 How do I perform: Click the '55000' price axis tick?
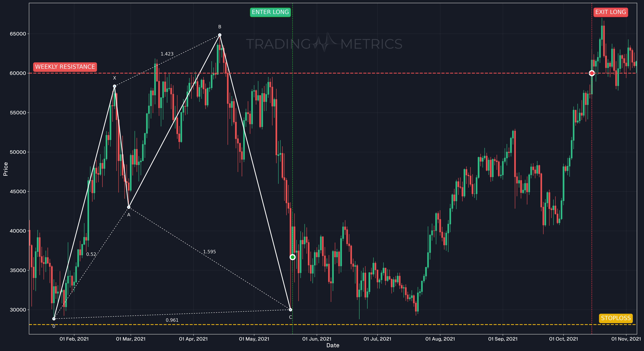pyautogui.click(x=18, y=113)
